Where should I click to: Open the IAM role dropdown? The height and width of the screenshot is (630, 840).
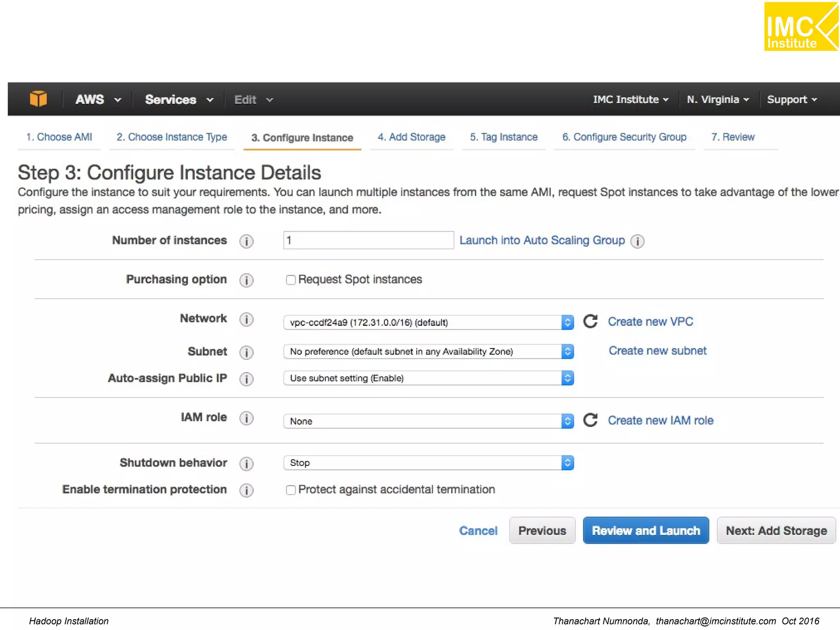[x=429, y=421]
